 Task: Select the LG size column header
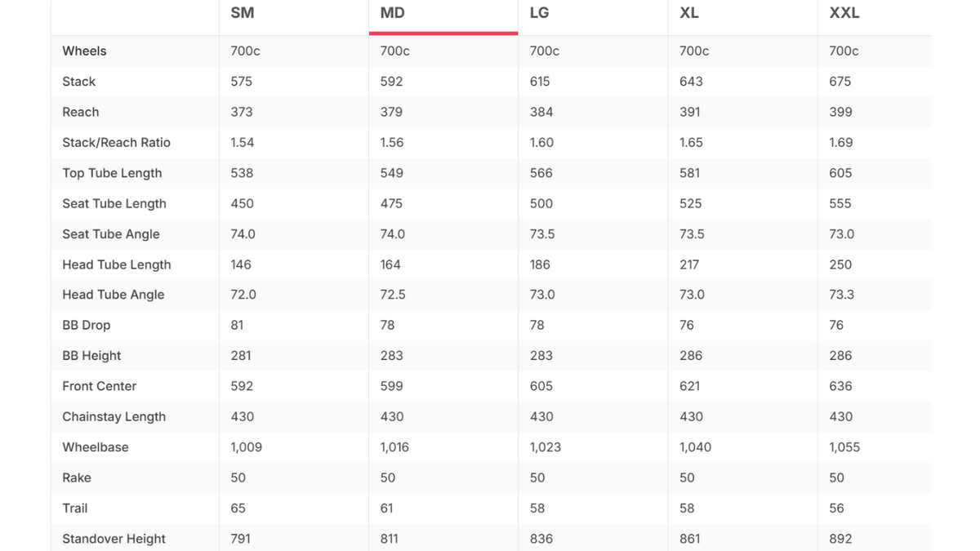coord(539,13)
